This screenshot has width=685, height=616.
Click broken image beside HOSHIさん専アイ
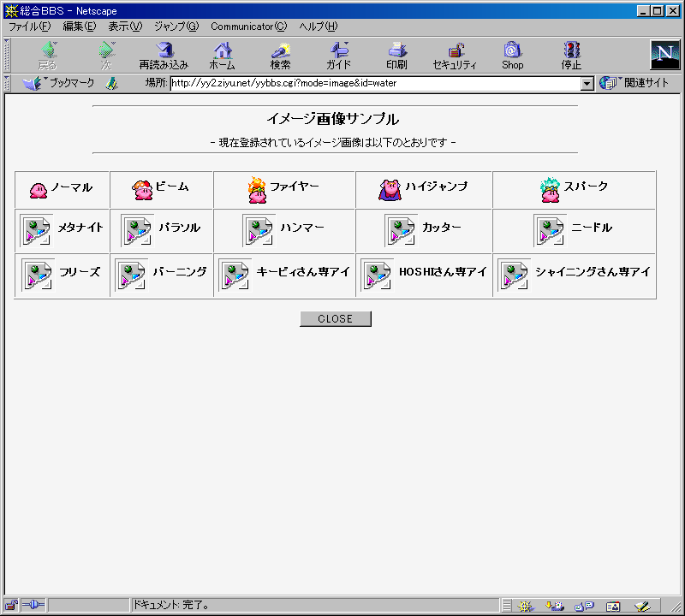click(x=378, y=275)
